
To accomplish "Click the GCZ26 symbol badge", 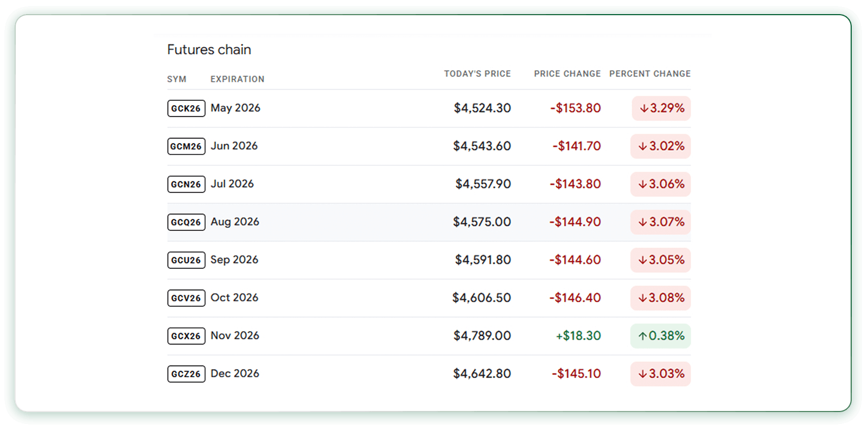I will coord(186,374).
